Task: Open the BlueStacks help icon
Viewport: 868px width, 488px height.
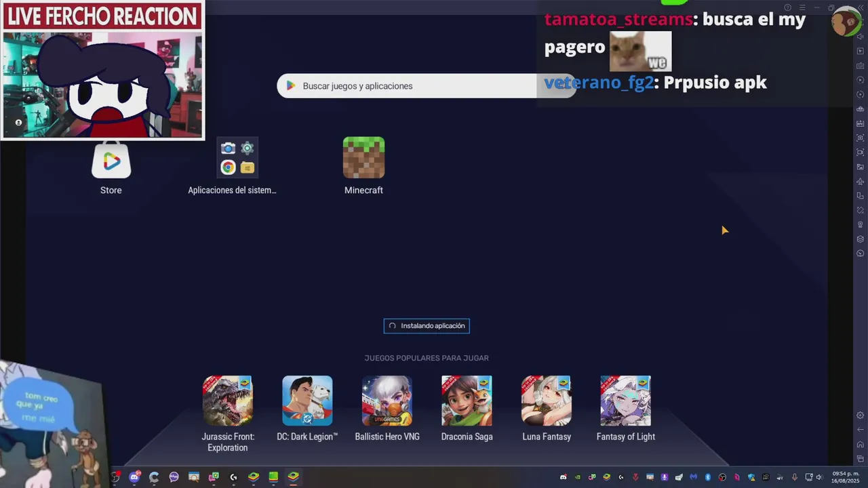Action: click(x=787, y=7)
